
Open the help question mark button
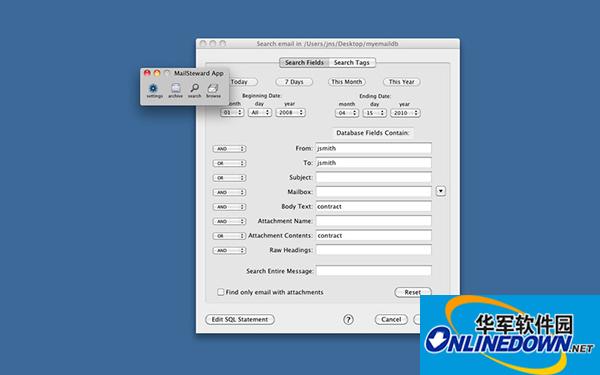[x=348, y=320]
